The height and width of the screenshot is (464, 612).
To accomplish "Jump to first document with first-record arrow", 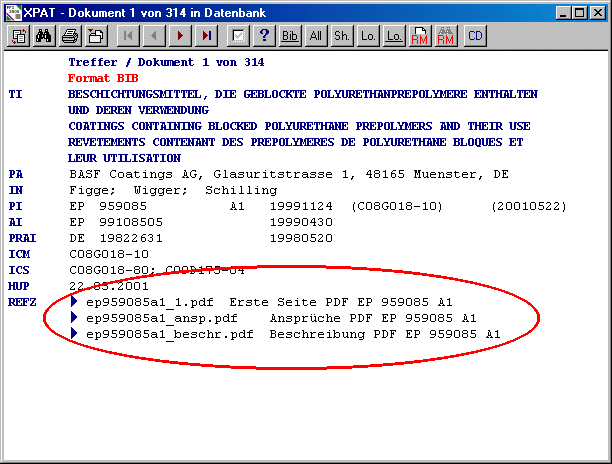I will pos(127,36).
